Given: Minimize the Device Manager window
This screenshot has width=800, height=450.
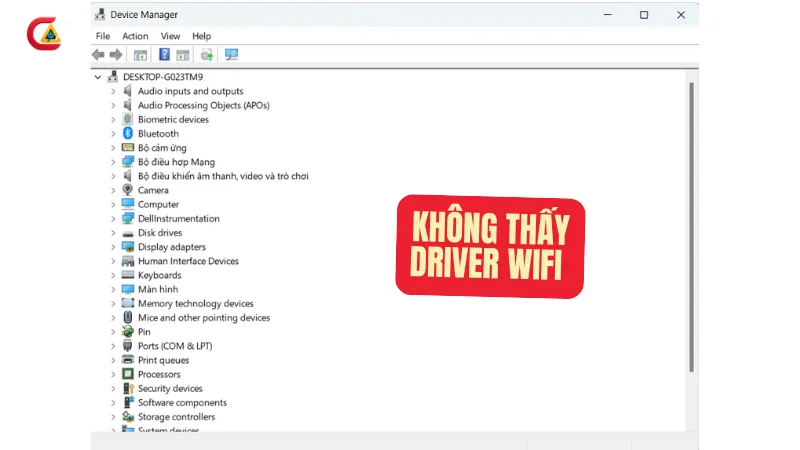Looking at the screenshot, I should (x=607, y=15).
